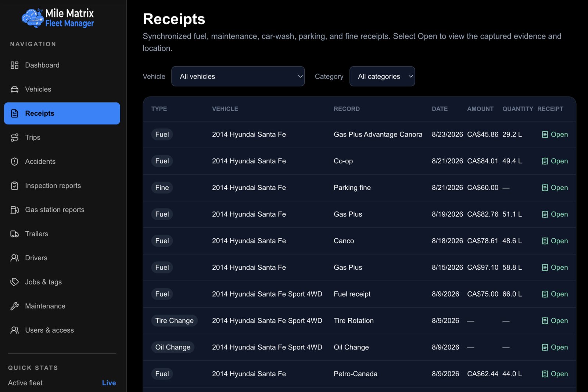Go to the Dashboard page

62,65
